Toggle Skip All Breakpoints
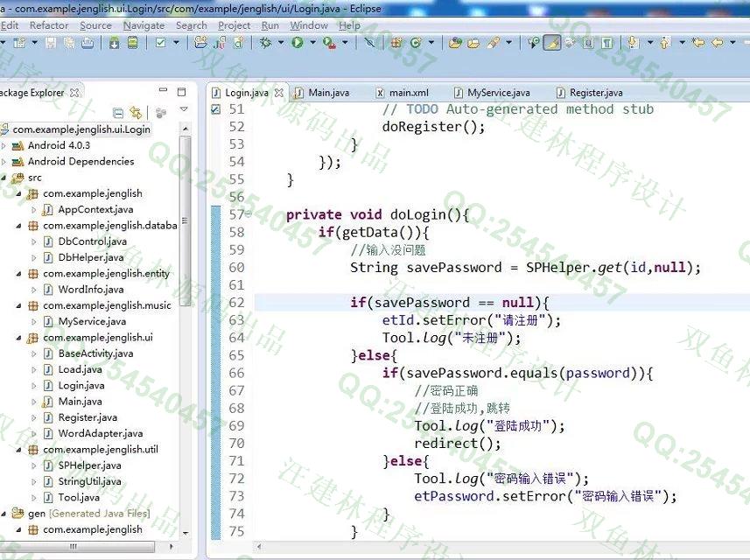750x560 pixels. pyautogui.click(x=369, y=43)
